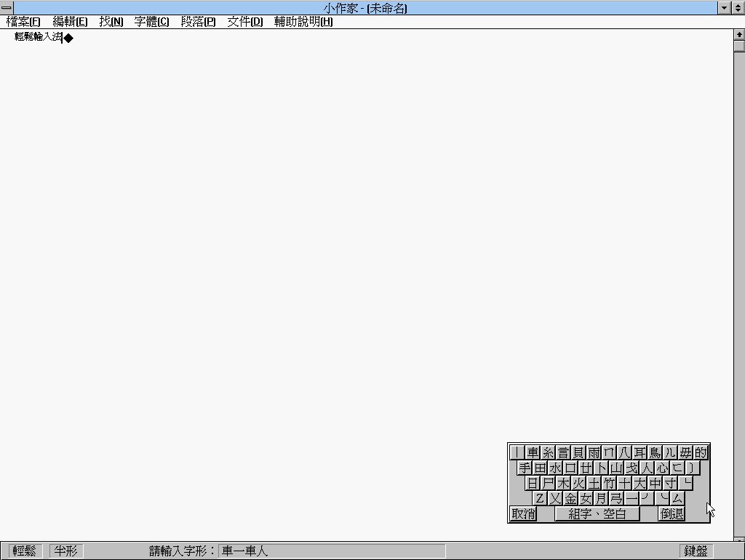This screenshot has width=745, height=560.
Task: Click the 請輸入字形 input field
Action: point(331,551)
